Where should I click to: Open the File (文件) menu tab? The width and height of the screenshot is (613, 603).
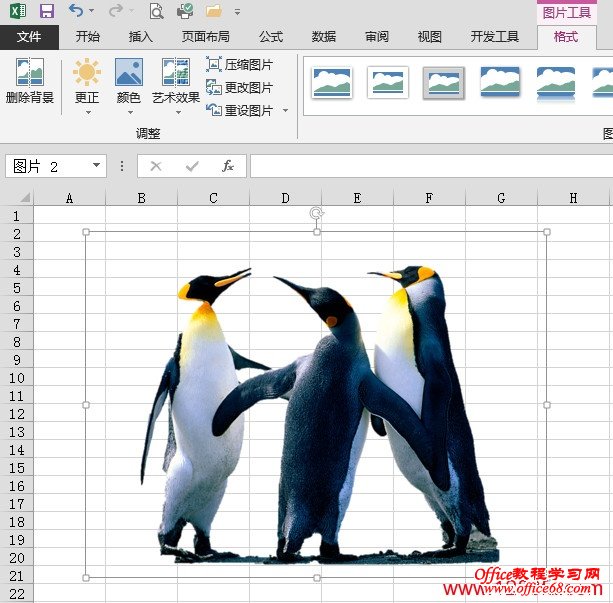(29, 37)
